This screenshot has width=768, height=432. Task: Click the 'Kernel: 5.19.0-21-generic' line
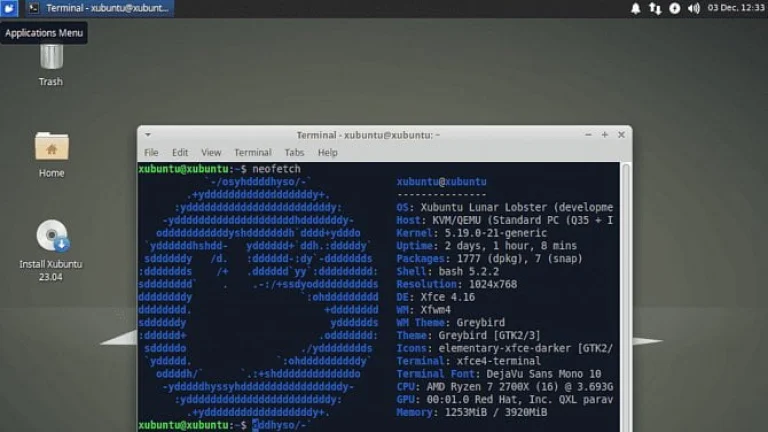point(471,233)
